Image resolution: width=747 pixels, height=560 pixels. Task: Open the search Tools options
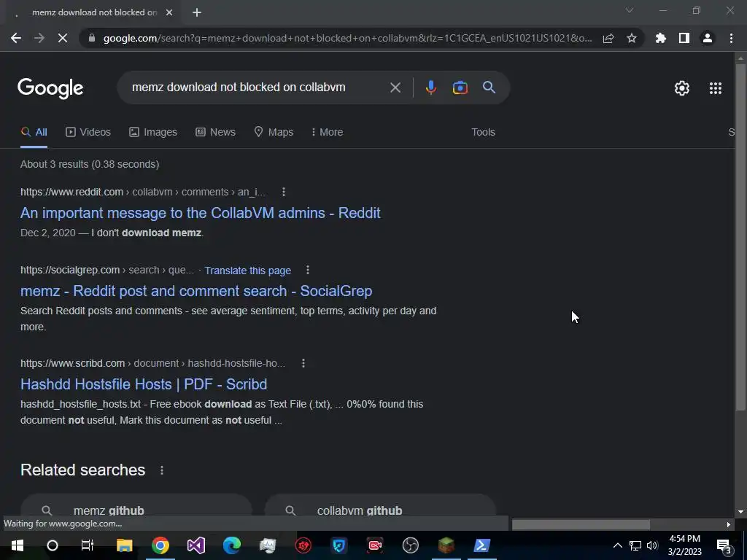click(x=483, y=132)
